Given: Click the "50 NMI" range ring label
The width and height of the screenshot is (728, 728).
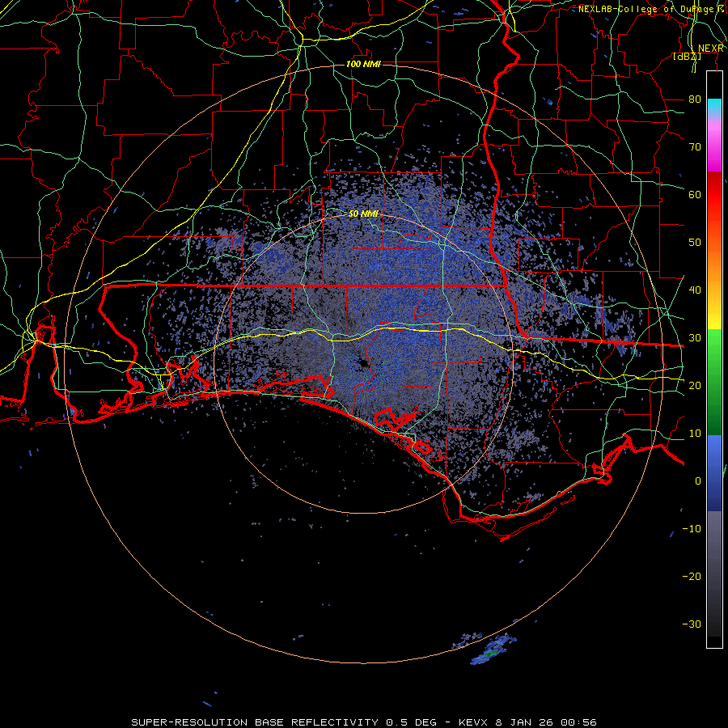Looking at the screenshot, I should (x=363, y=214).
